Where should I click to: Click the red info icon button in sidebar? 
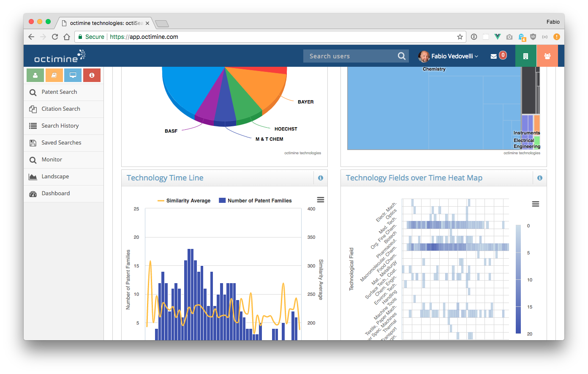pos(92,75)
